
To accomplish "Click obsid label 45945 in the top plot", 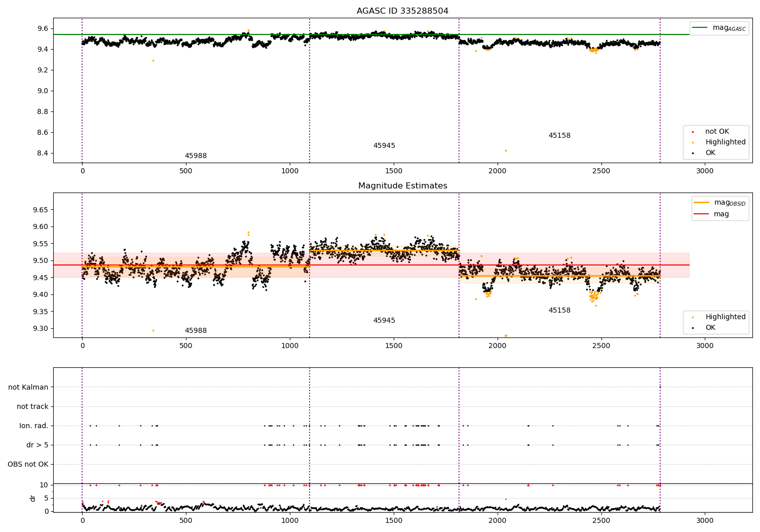I will coord(384,146).
